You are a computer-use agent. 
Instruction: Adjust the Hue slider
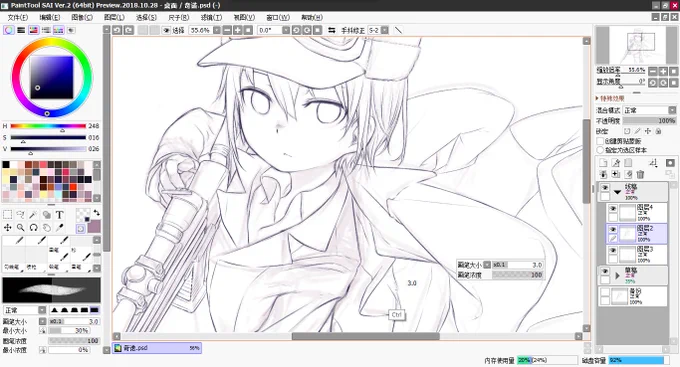click(x=48, y=126)
